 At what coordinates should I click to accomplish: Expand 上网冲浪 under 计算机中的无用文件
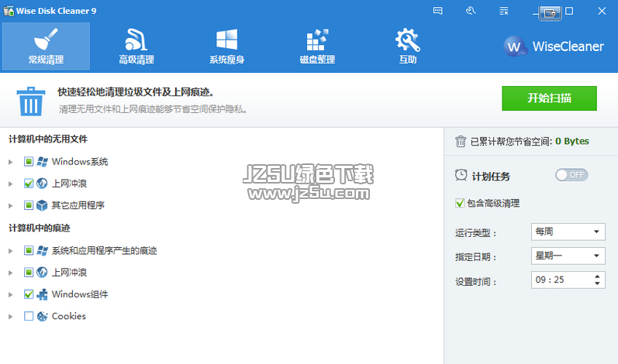click(x=11, y=184)
